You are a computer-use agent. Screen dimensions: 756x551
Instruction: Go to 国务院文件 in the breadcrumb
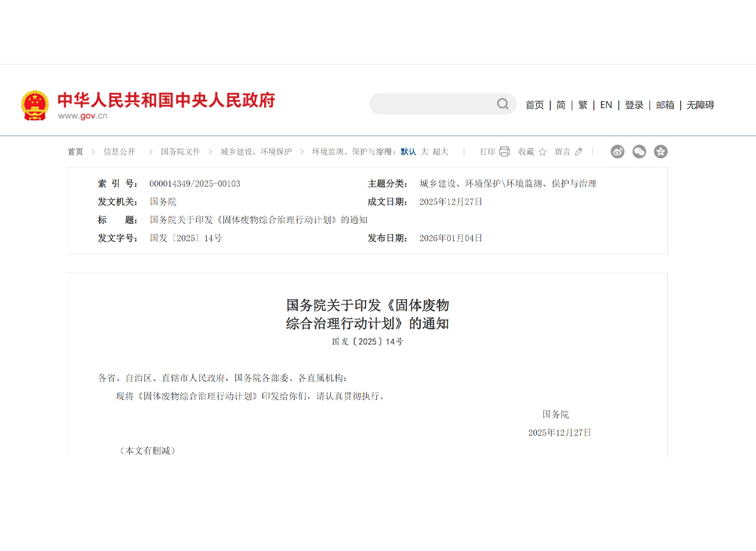pyautogui.click(x=181, y=152)
